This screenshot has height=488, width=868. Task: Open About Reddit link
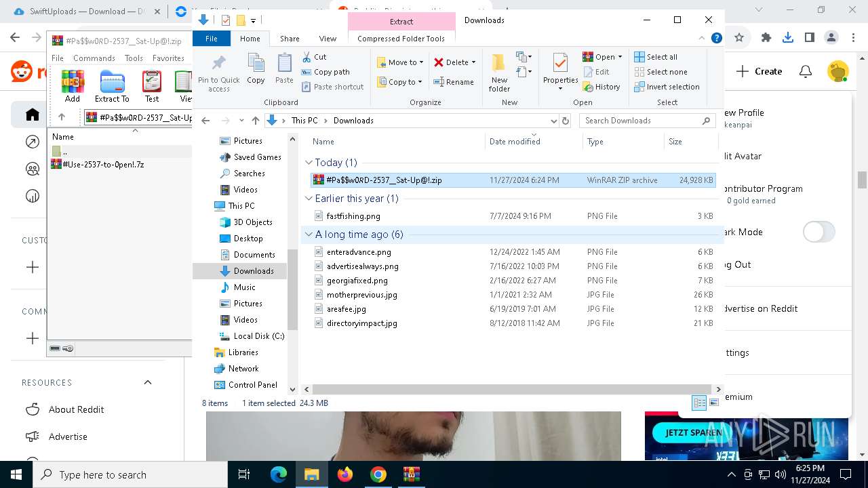pyautogui.click(x=76, y=409)
